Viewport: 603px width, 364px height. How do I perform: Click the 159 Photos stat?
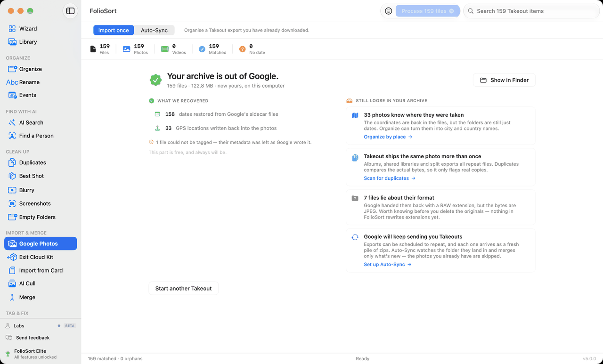135,49
